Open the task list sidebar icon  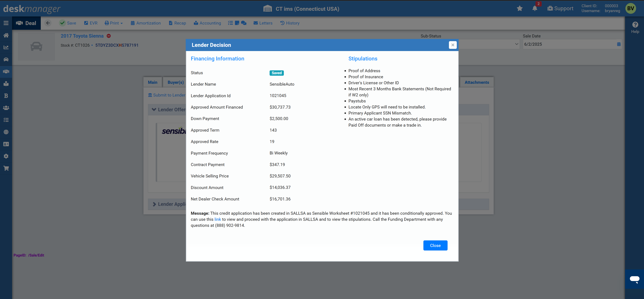[6, 120]
